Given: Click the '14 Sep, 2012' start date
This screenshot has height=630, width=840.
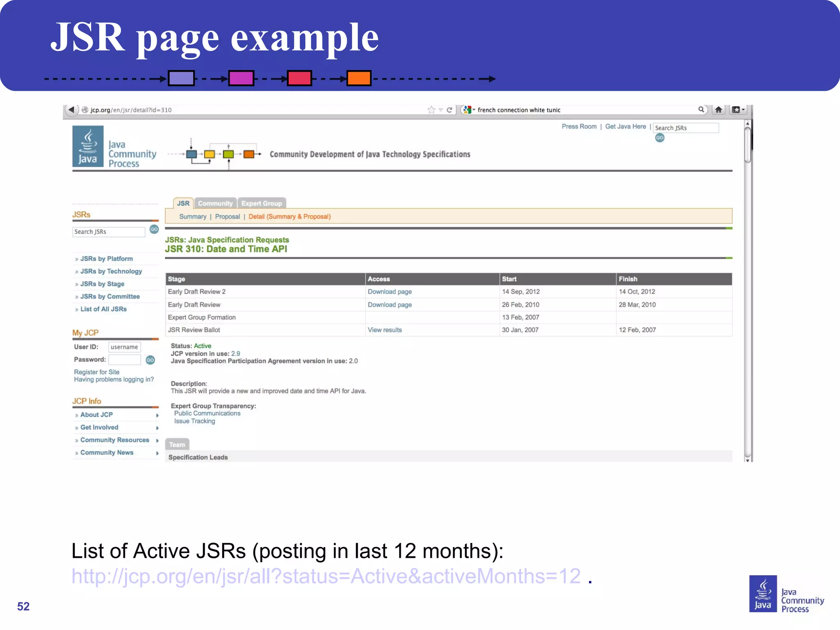Looking at the screenshot, I should pyautogui.click(x=521, y=292).
